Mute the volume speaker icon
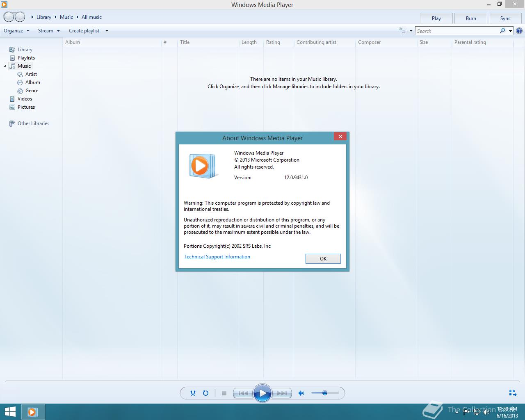 pyautogui.click(x=301, y=393)
